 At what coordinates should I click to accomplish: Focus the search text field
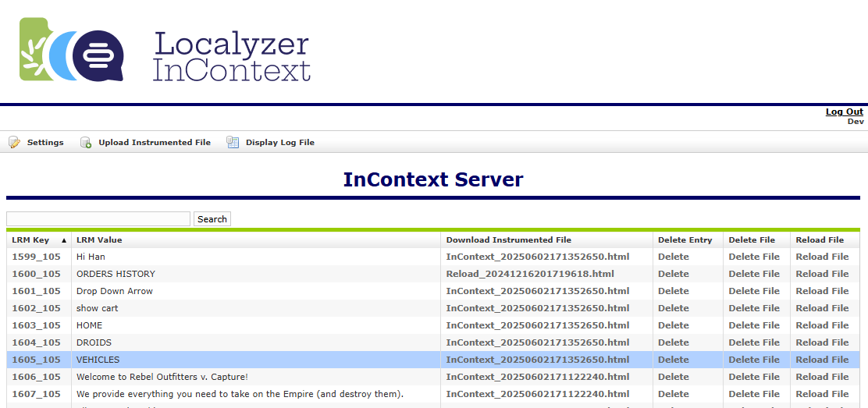coord(98,219)
